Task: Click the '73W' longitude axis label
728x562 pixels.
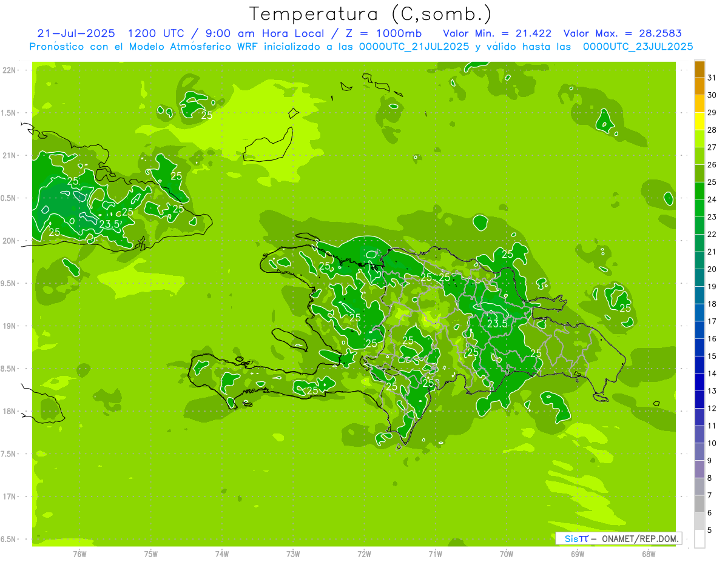Action: [x=293, y=554]
